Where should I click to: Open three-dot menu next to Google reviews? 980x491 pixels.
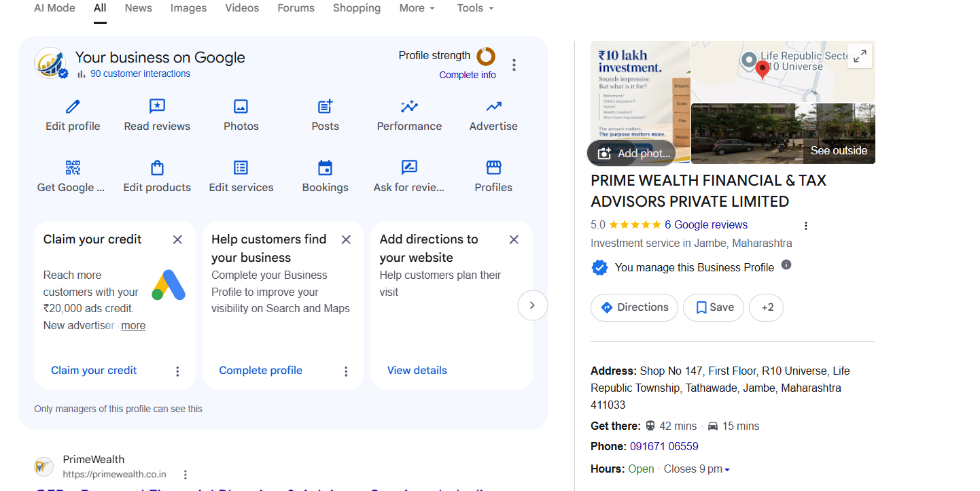click(806, 226)
